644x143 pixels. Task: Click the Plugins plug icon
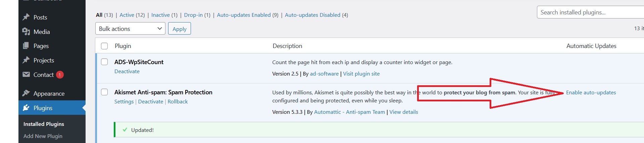click(x=26, y=108)
